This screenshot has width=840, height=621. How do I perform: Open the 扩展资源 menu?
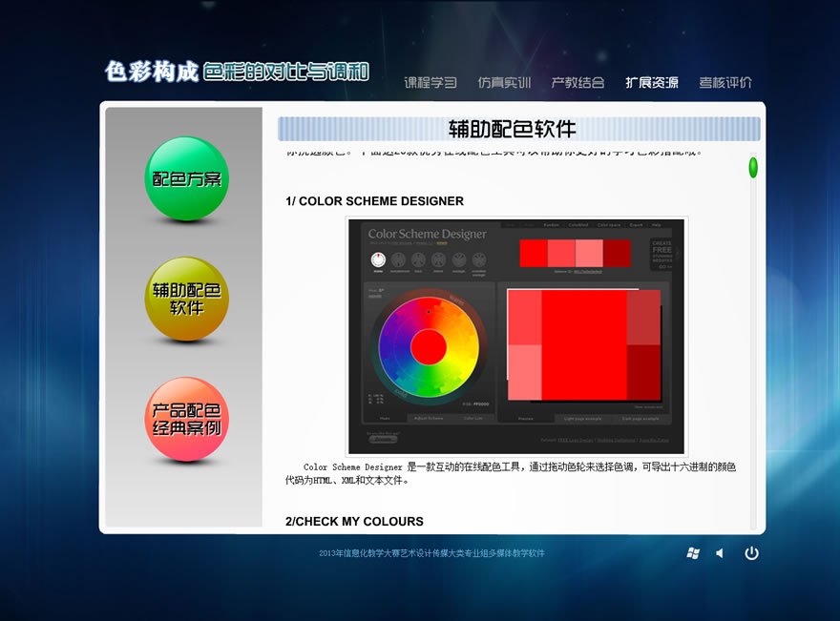(652, 82)
